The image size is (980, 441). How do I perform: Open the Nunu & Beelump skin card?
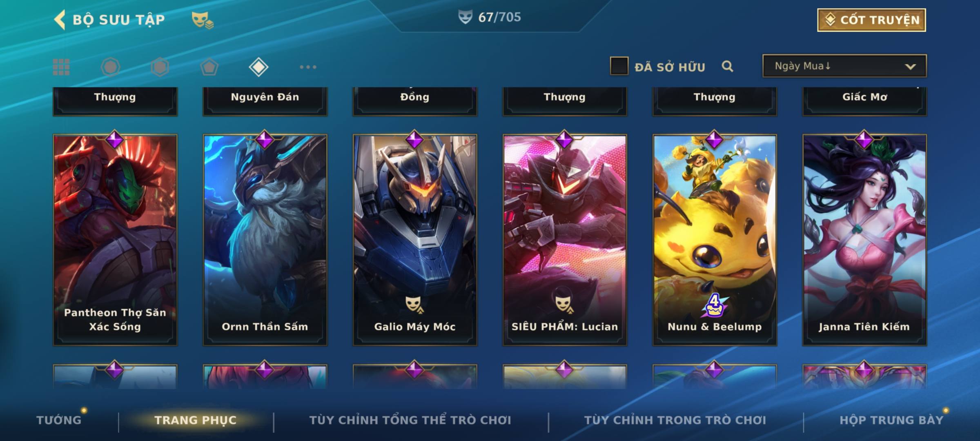click(x=715, y=240)
